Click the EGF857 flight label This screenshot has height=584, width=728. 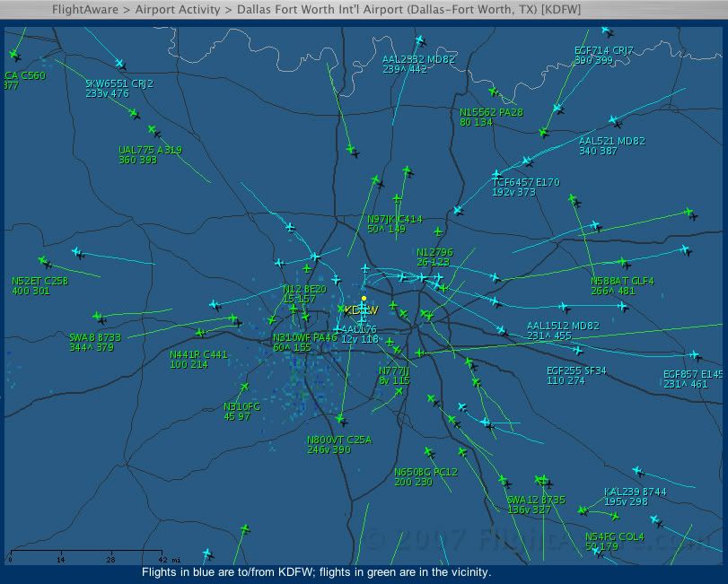[x=693, y=379]
